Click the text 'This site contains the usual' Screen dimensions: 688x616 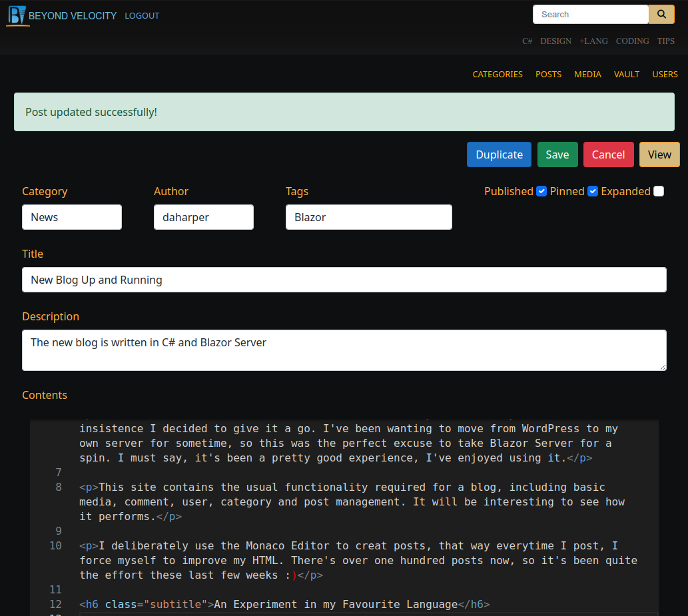pyautogui.click(x=188, y=487)
